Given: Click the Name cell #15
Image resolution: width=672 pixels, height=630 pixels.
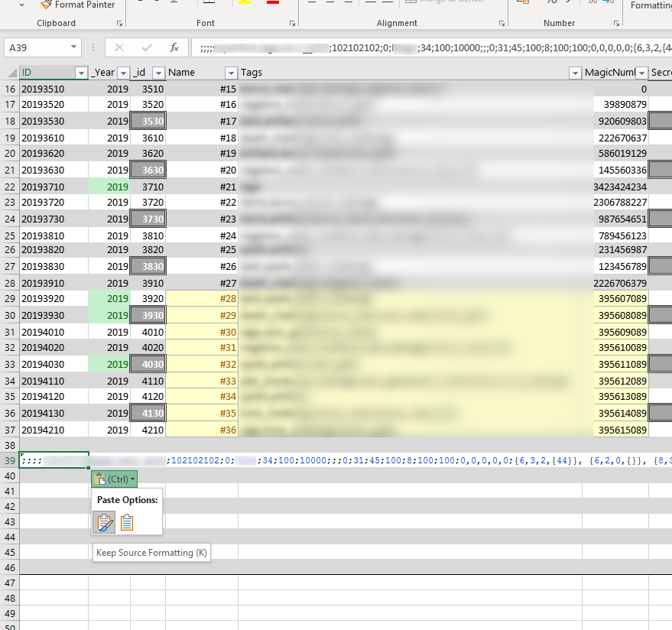Looking at the screenshot, I should coord(202,89).
